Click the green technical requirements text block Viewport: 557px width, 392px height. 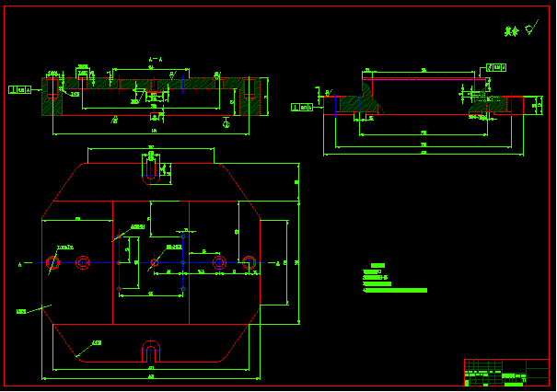click(x=395, y=278)
